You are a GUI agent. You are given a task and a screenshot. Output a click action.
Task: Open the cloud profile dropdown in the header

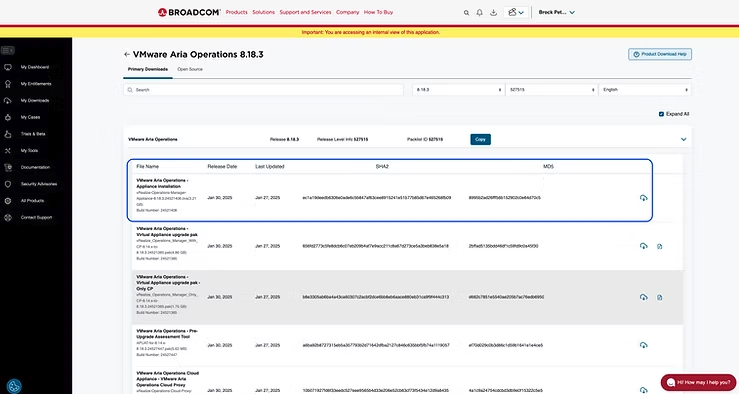pos(516,12)
